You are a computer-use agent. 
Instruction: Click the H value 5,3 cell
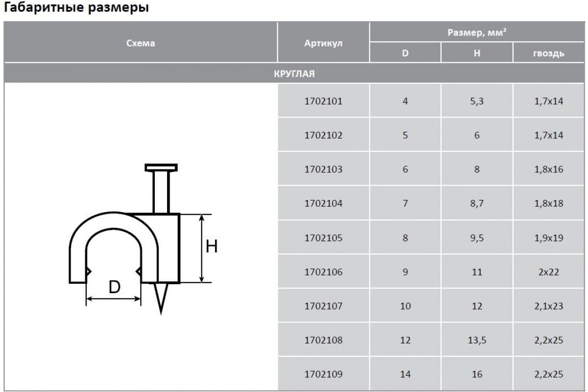click(477, 101)
